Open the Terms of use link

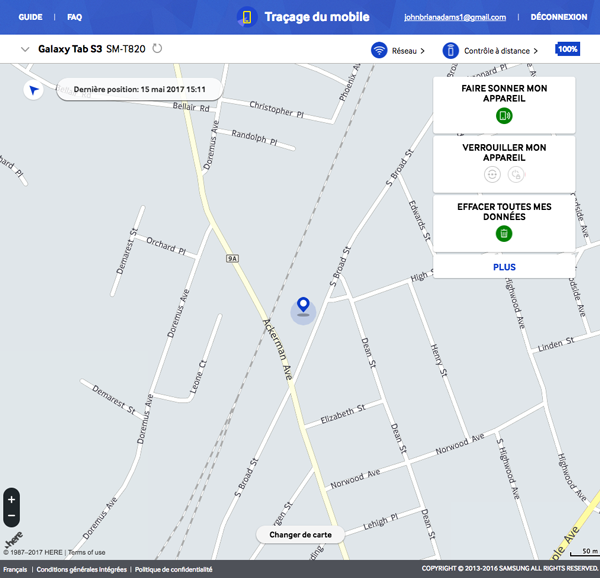[x=86, y=552]
